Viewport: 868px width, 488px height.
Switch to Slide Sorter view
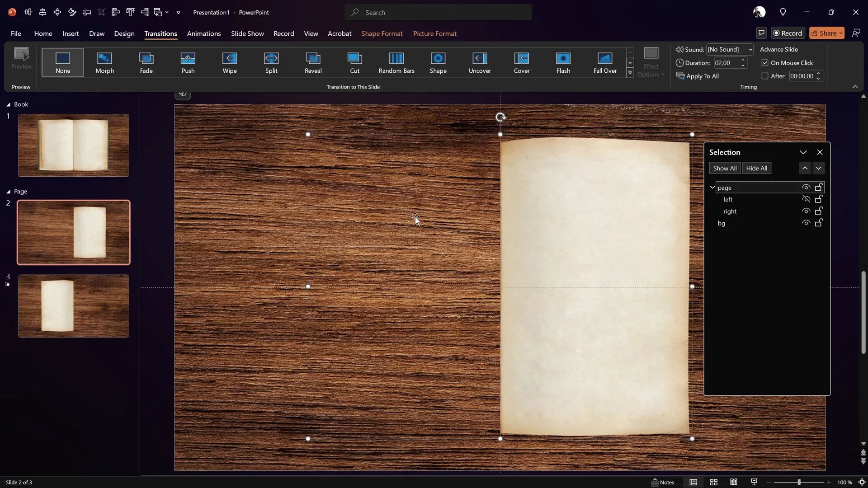[x=714, y=482]
